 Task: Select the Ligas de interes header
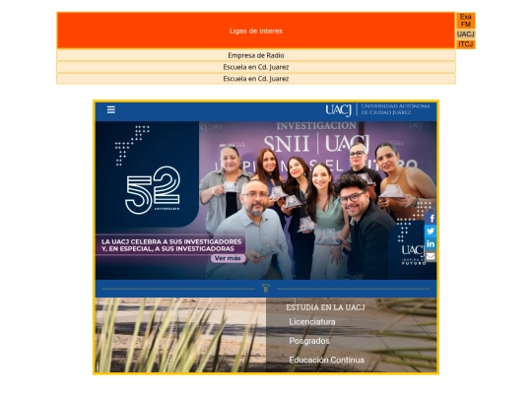tap(256, 31)
